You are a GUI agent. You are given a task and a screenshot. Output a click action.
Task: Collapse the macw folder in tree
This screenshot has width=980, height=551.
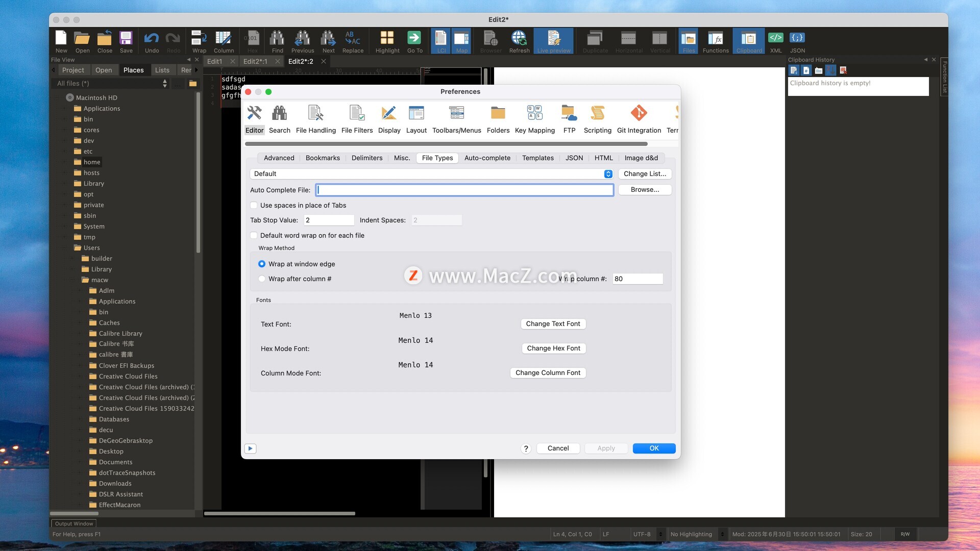click(72, 280)
